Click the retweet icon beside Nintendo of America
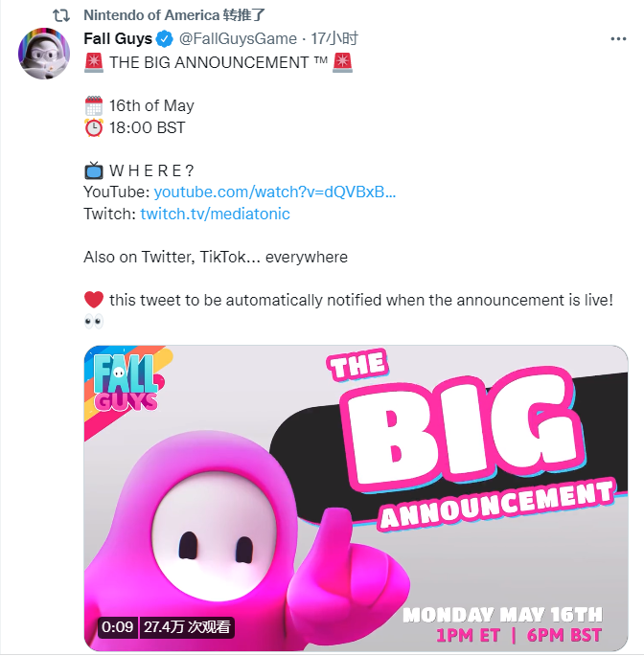Viewport: 644px width, 656px height. click(x=60, y=15)
